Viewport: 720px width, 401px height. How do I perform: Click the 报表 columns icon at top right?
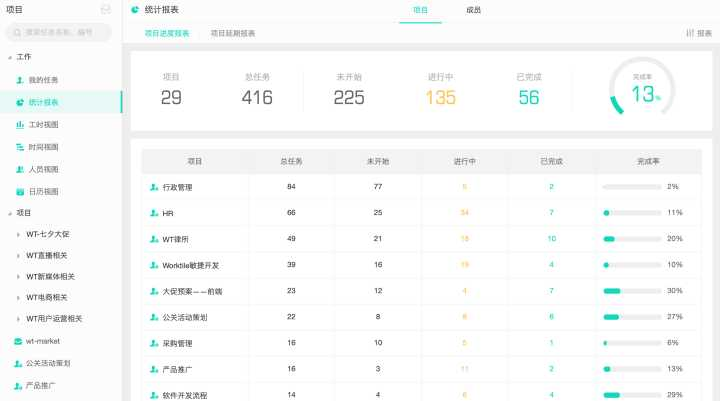pyautogui.click(x=690, y=33)
